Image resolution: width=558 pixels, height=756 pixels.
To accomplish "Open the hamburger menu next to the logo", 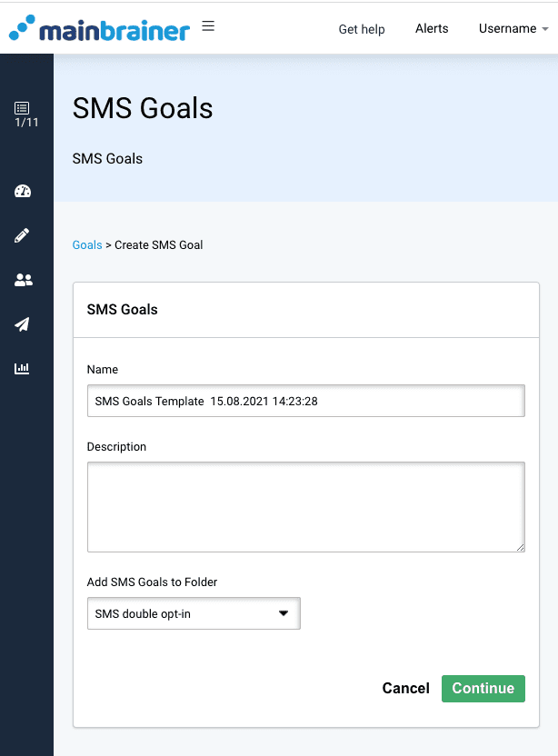I will pyautogui.click(x=208, y=26).
